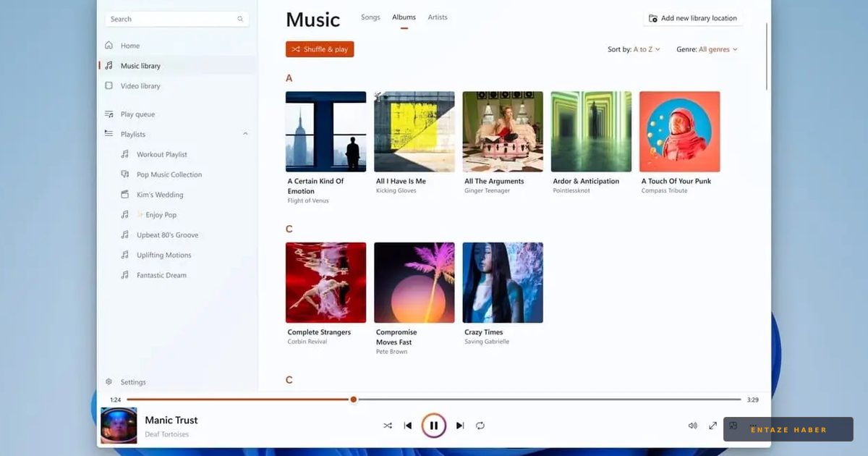Switch to the Albums tab
This screenshot has height=456, width=868.
point(404,17)
